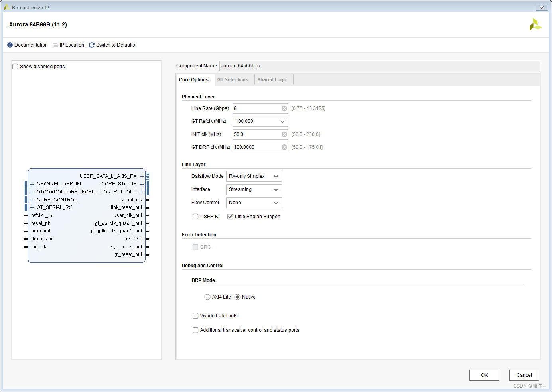Select the Native DRP mode radio button
The image size is (552, 392).
[x=237, y=297]
